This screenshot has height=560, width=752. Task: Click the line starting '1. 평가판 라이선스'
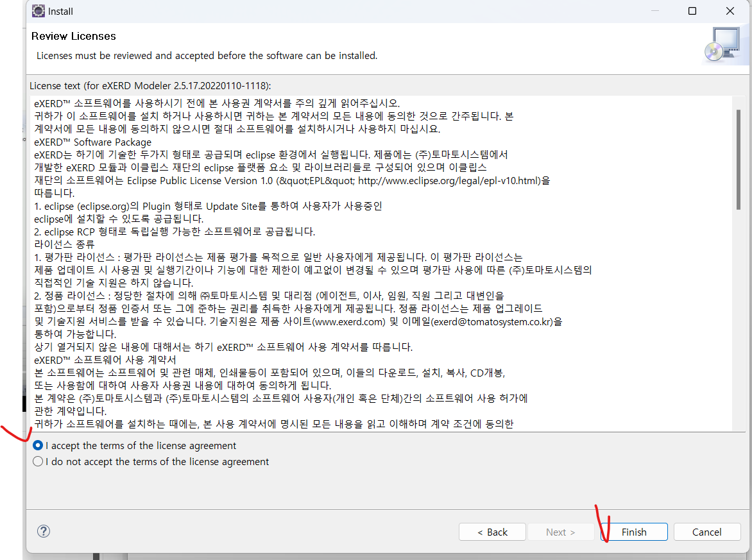coord(278,257)
